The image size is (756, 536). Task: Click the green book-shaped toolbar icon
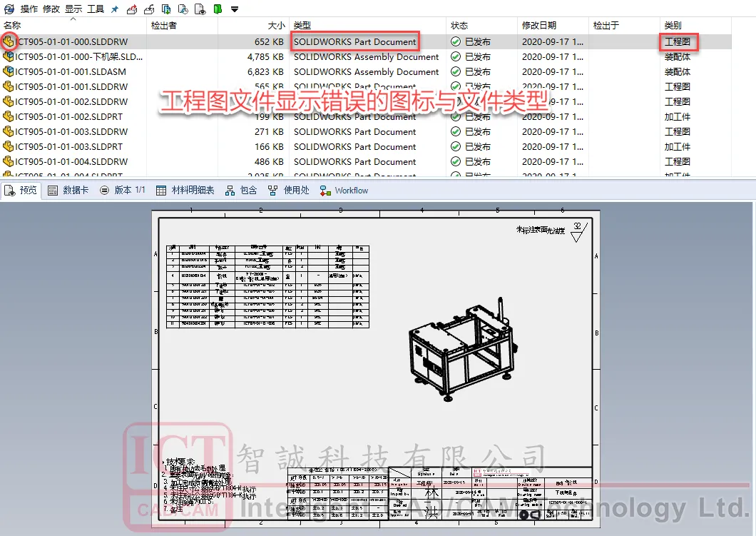click(218, 9)
